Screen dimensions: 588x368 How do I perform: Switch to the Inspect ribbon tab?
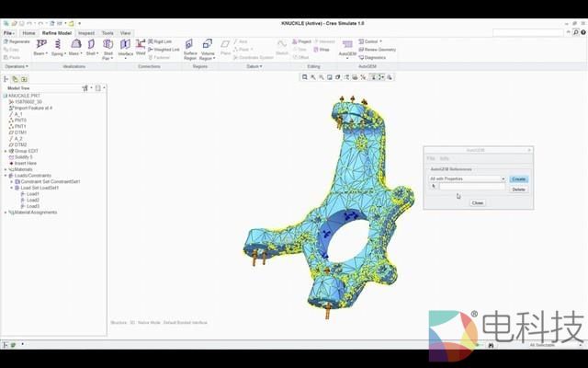(x=85, y=32)
